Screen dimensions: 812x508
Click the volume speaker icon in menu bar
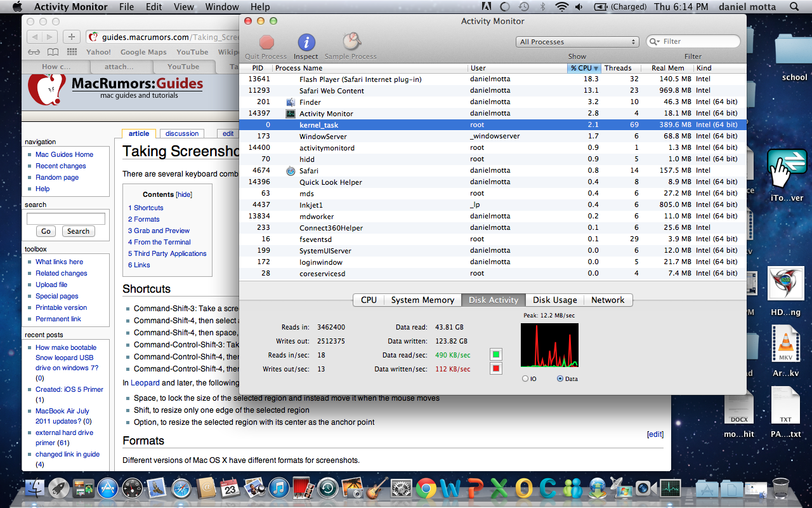click(579, 7)
